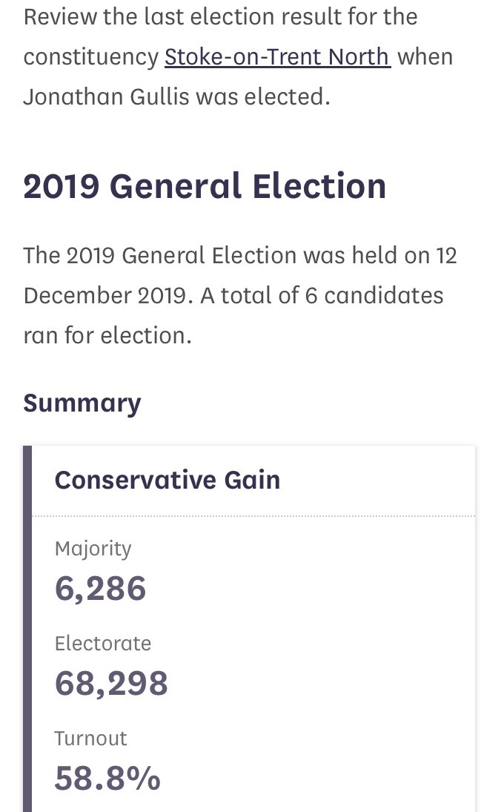Click the 6,286 majority figure
This screenshot has height=812, width=504.
pyautogui.click(x=101, y=589)
